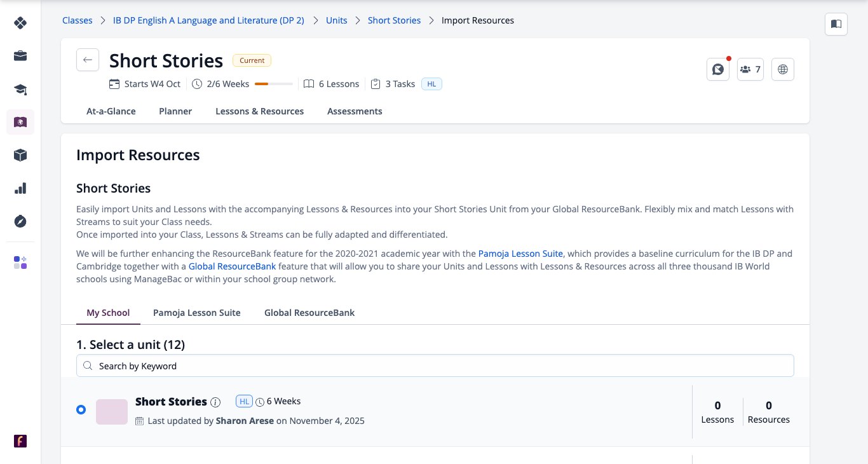The width and height of the screenshot is (868, 464).
Task: Click the clock icon beside 2/6 Weeks
Action: coord(197,84)
